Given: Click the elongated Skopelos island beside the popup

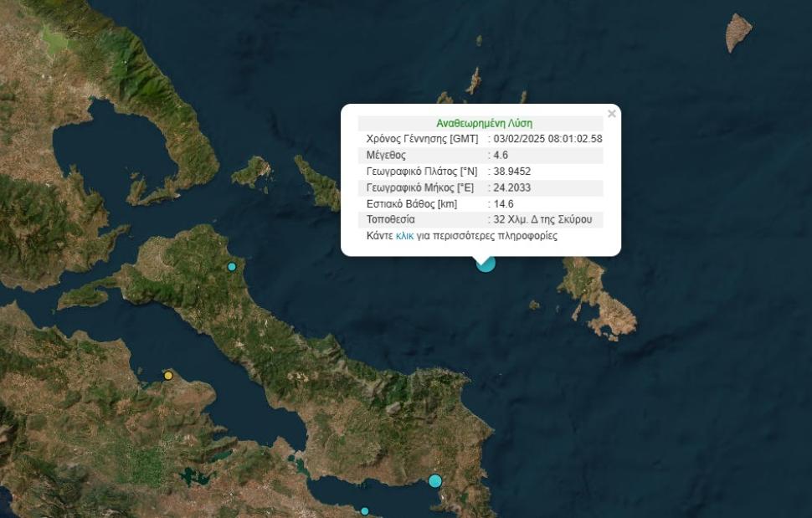Looking at the screenshot, I should pyautogui.click(x=319, y=184).
